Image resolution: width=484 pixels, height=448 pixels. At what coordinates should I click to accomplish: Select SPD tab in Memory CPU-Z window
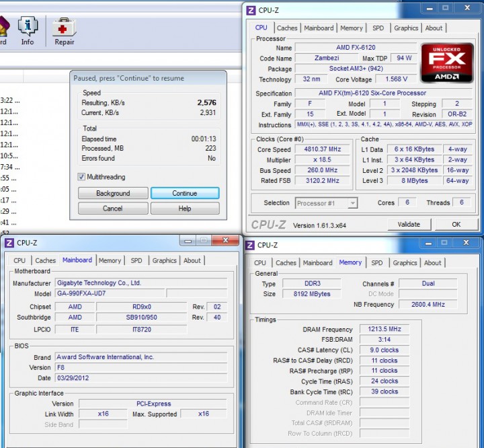pyautogui.click(x=377, y=262)
